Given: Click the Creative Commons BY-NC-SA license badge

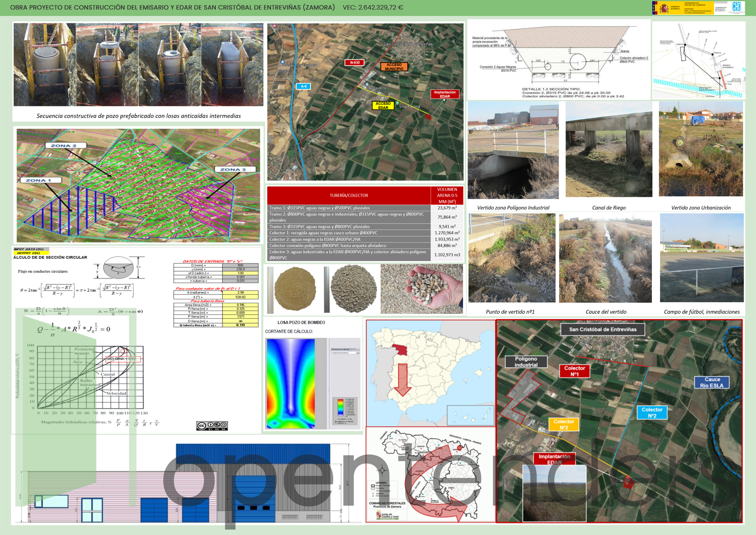Looking at the screenshot, I should tap(212, 426).
